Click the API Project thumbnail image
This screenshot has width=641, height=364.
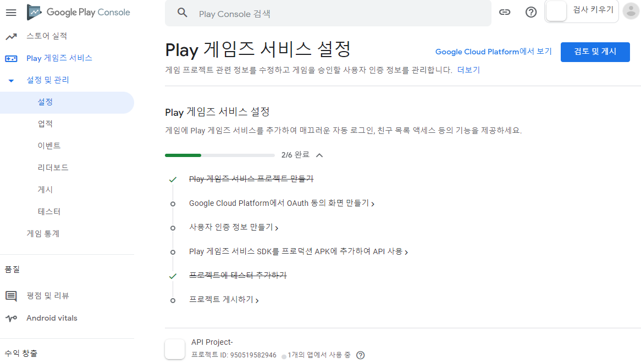pos(175,349)
